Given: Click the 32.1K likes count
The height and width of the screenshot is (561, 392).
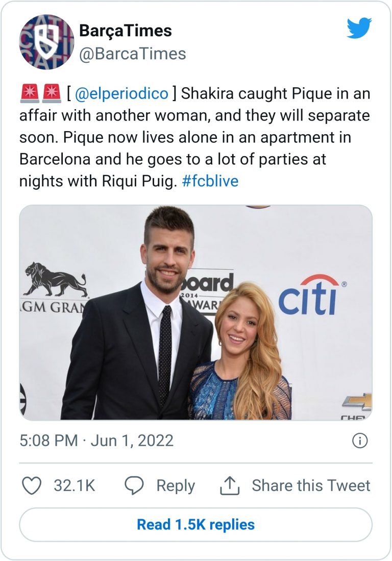Looking at the screenshot, I should [75, 485].
